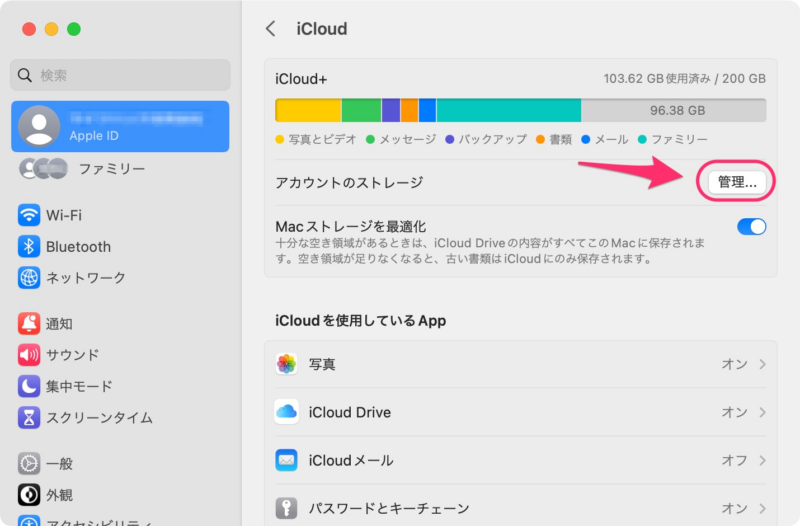Viewport: 800px width, 526px height.
Task: Click the green メッセージ storage segment
Action: [x=361, y=110]
